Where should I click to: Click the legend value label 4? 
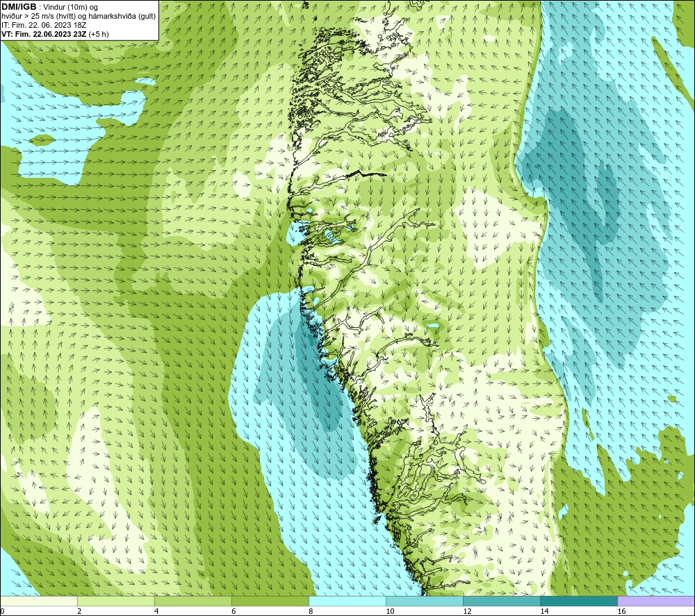pos(156,611)
